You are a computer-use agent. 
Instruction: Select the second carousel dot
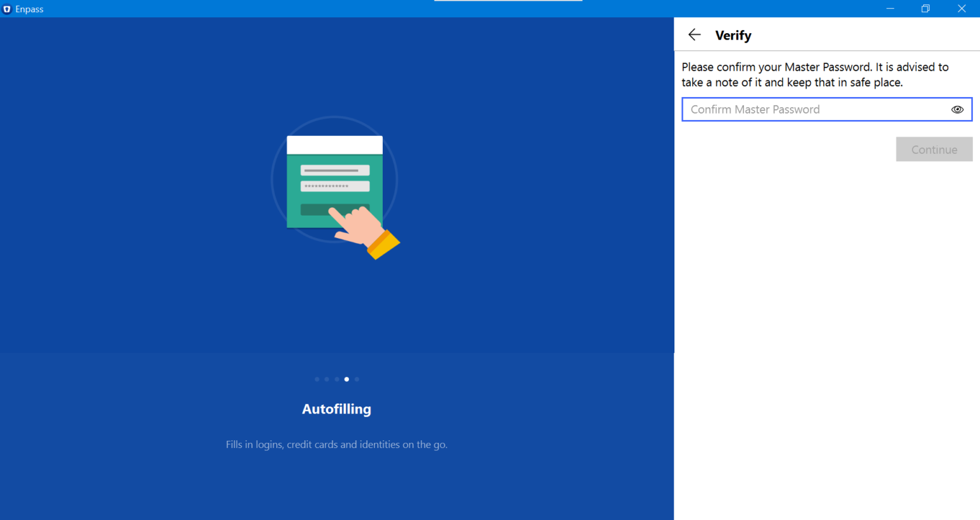click(327, 378)
